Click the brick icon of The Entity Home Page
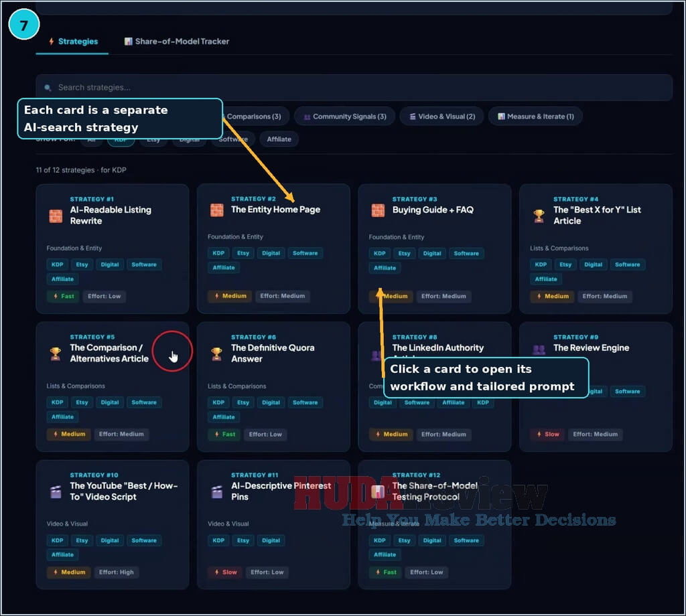Image resolution: width=686 pixels, height=616 pixels. pos(216,210)
